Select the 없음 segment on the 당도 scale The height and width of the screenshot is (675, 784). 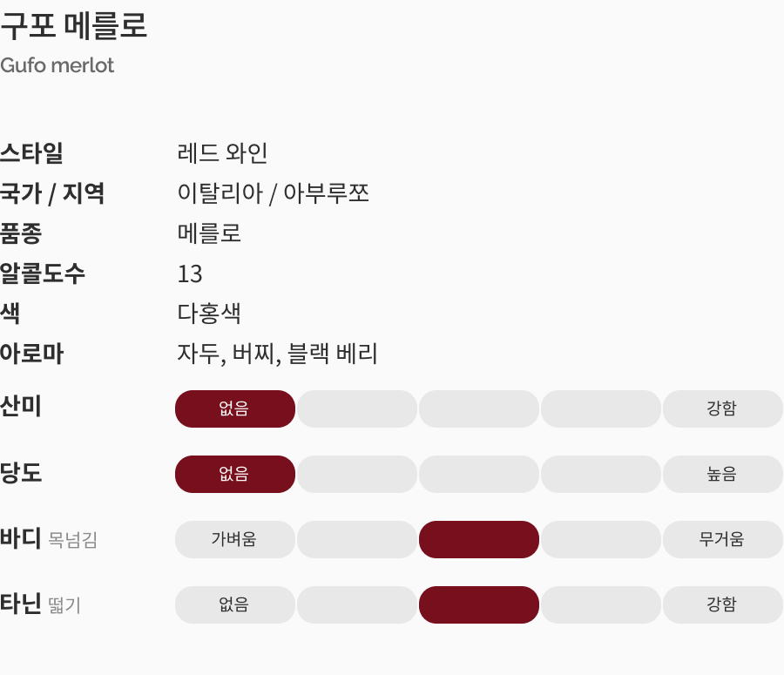(235, 474)
